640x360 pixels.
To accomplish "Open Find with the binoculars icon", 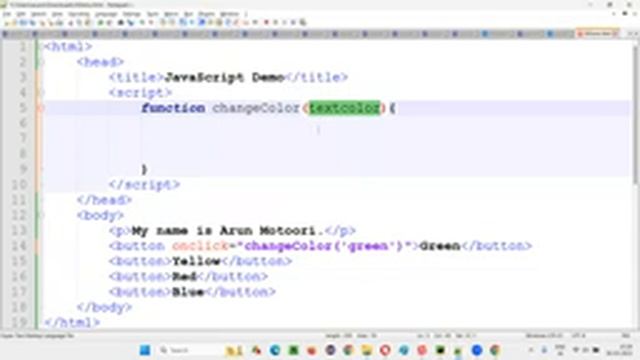I will click(x=120, y=23).
